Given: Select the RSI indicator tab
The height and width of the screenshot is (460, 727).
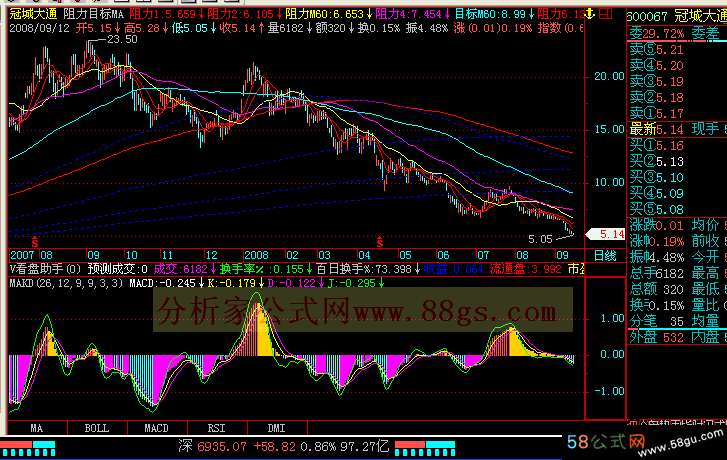Looking at the screenshot, I should click(x=217, y=428).
